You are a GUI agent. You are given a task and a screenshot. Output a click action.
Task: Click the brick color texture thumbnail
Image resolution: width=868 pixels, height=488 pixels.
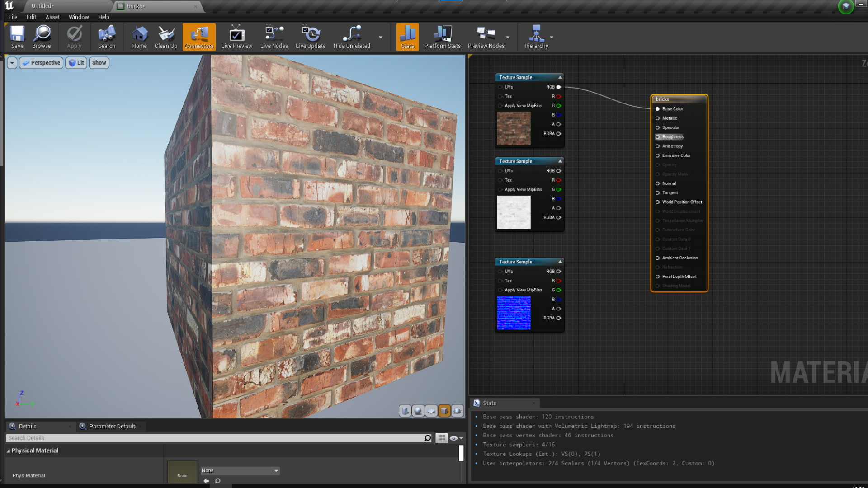[514, 129]
